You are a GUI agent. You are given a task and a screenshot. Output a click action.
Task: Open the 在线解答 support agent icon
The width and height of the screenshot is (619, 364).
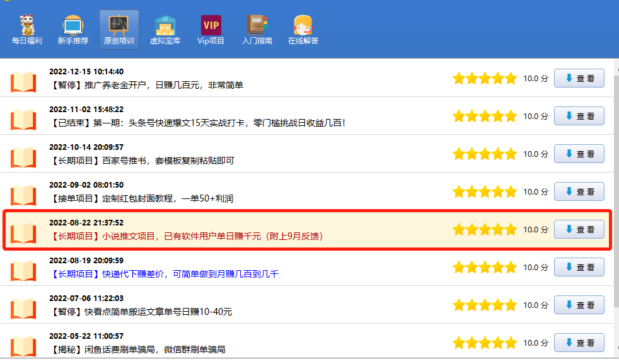[x=303, y=30]
